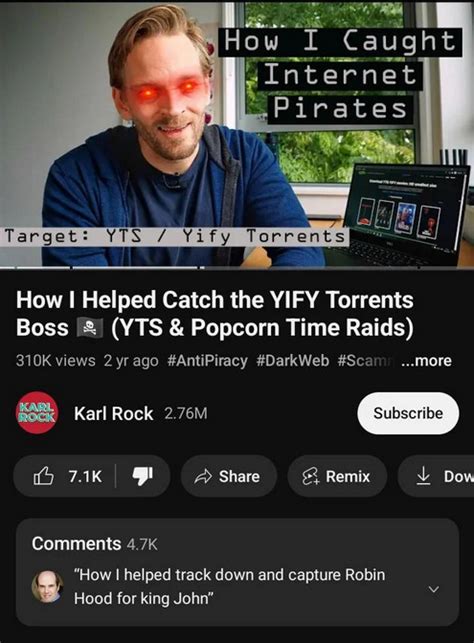474x643 pixels.
Task: Click the 7.1K likes count
Action: tap(85, 477)
